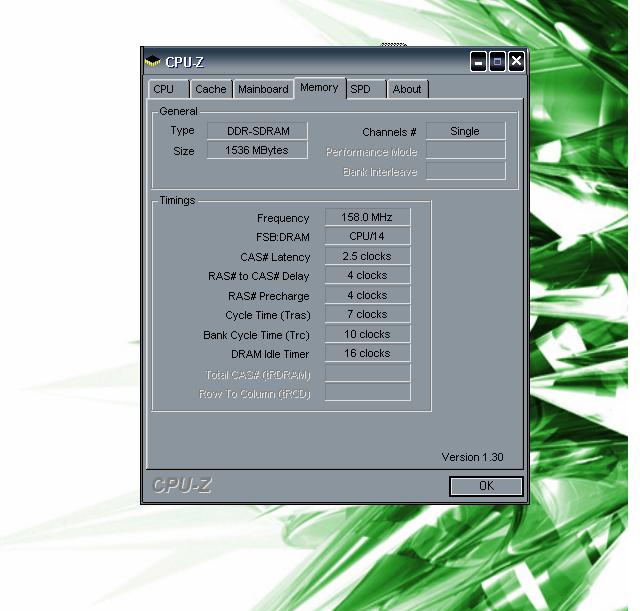The image size is (640, 611).
Task: Click the empty Performance Mode field
Action: pos(466,150)
